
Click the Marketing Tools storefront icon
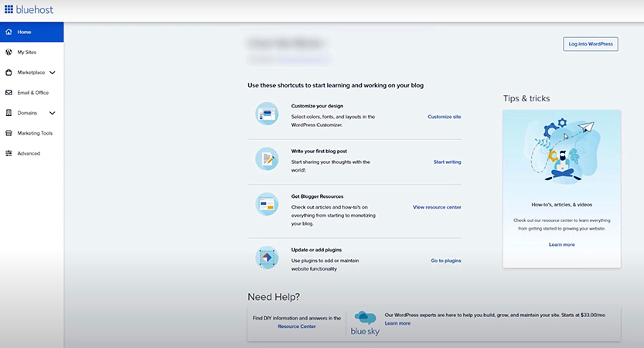tap(9, 133)
